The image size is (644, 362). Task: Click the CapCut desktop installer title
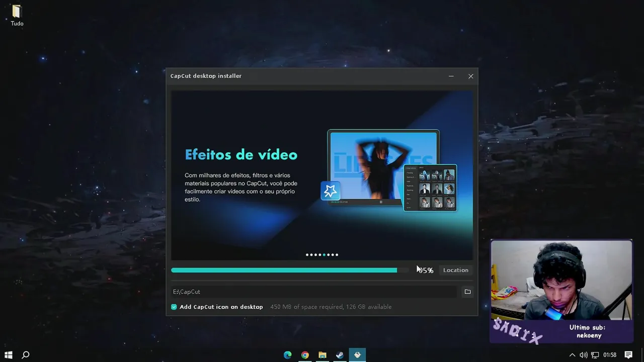coord(206,76)
